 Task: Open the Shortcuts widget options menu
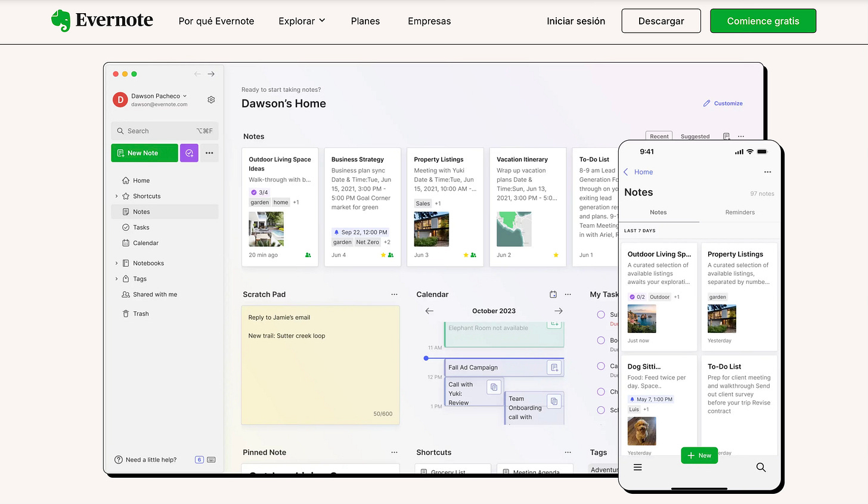(x=568, y=453)
